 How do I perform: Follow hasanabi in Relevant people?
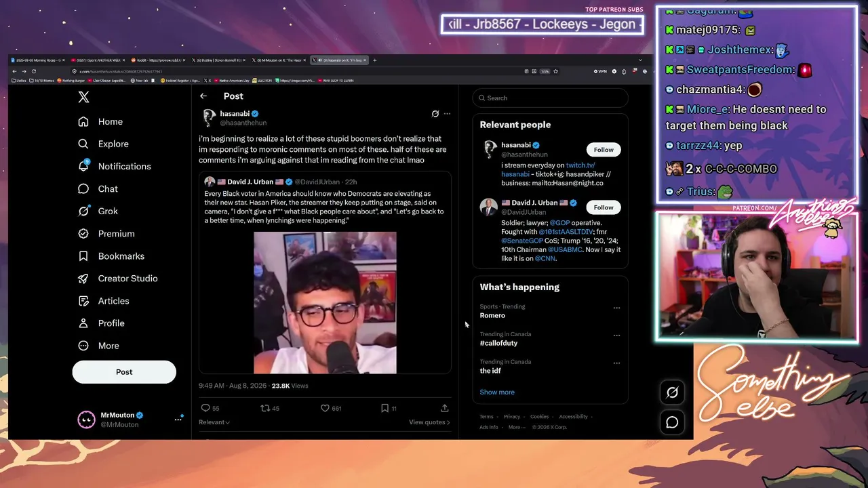[604, 150]
